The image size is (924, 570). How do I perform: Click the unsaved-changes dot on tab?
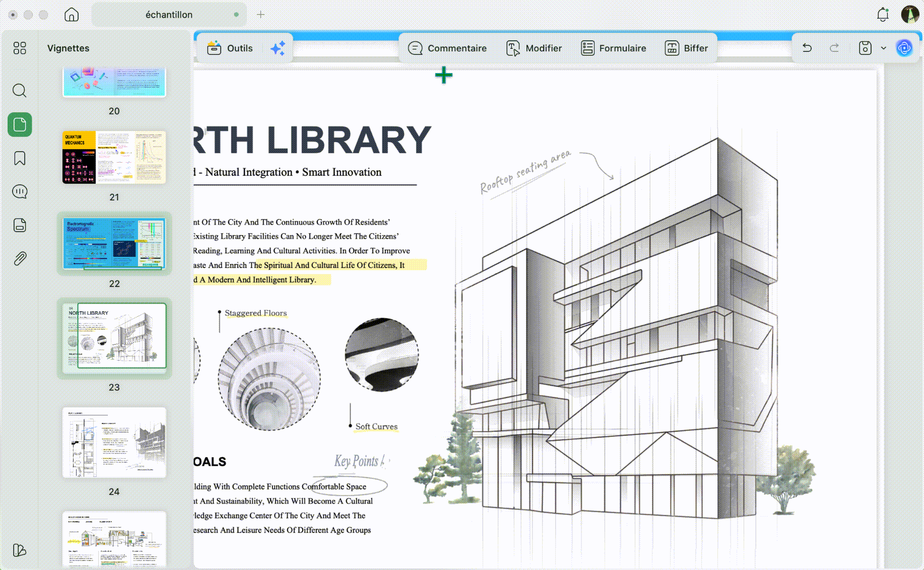(236, 15)
